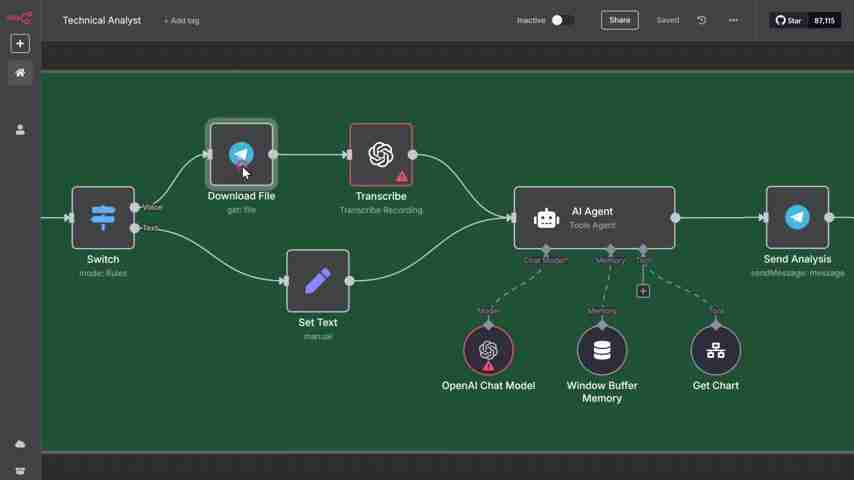Open the Transcribe OpenAI node
This screenshot has height=480, width=854.
point(381,154)
